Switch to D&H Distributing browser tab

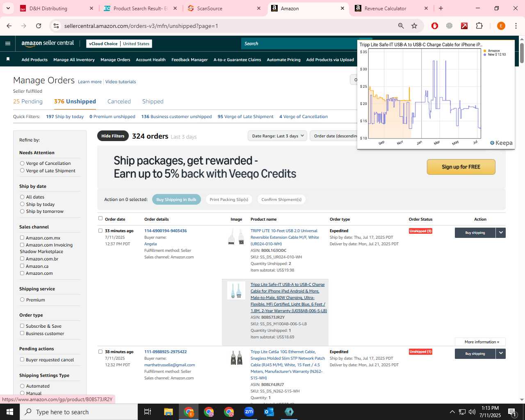56,8
